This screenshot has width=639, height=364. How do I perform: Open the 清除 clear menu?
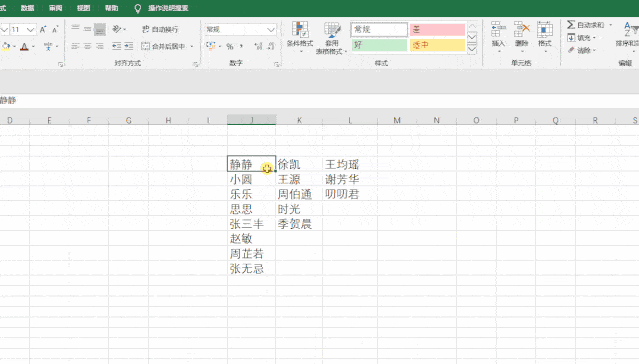coord(581,50)
